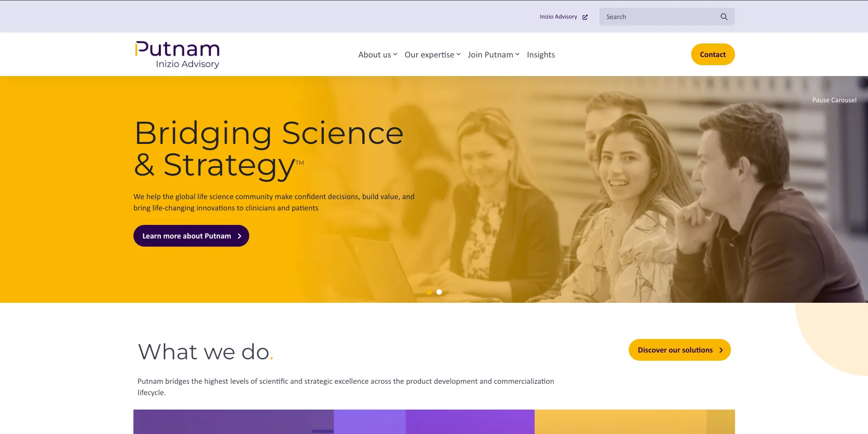Click arrow icon in Discover our solutions
Screen dimensions: 868x434
point(721,350)
